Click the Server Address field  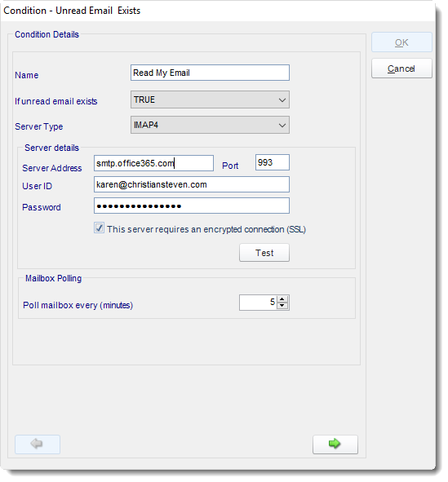153,163
